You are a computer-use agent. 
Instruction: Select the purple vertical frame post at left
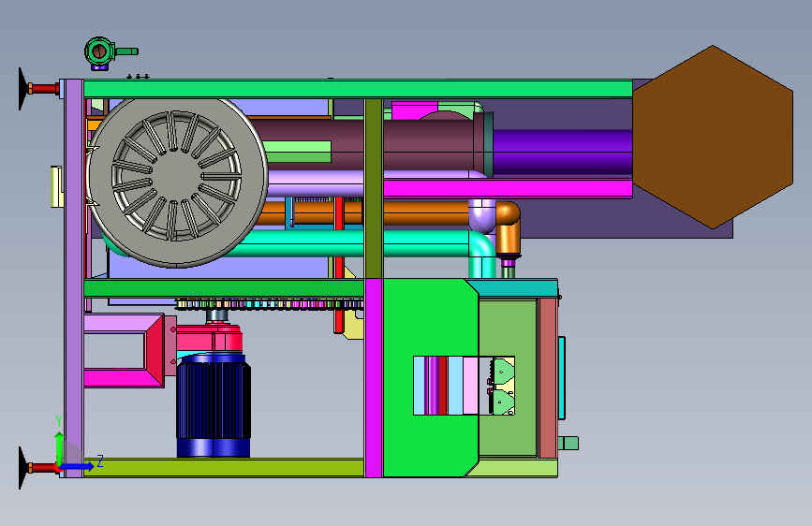click(74, 278)
